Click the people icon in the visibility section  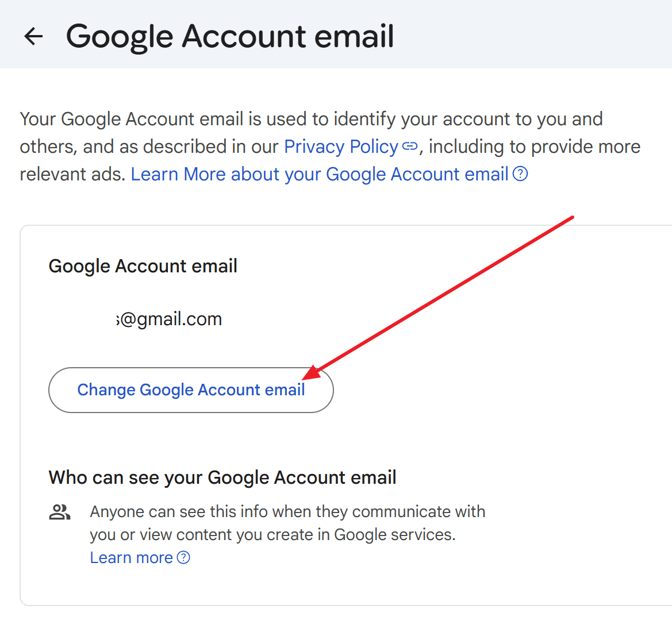tap(60, 512)
